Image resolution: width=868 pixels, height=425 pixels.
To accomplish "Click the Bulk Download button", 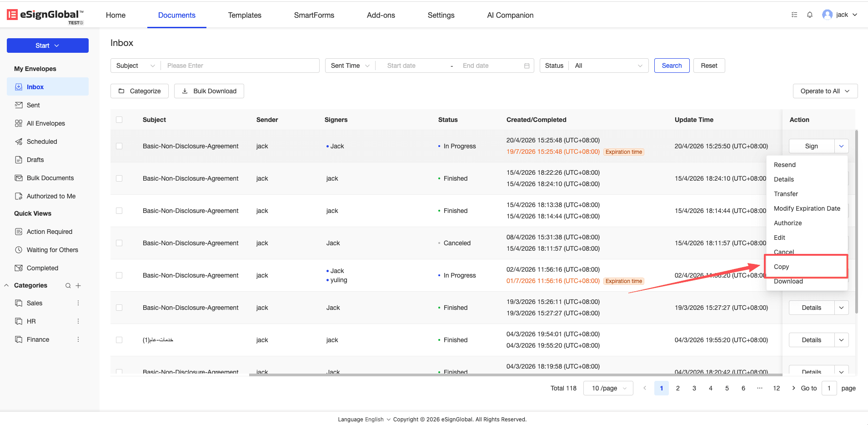I will tap(209, 91).
